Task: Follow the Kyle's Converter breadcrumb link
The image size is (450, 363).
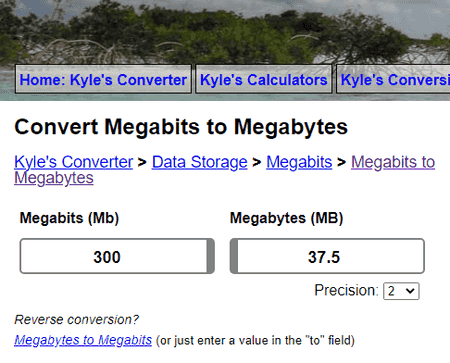Action: (x=73, y=162)
